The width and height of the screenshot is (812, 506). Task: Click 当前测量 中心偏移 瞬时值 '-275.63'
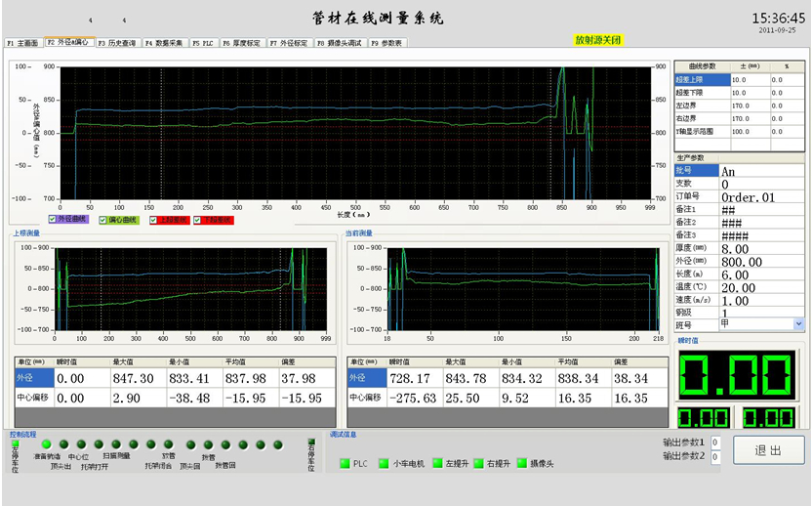(x=416, y=399)
